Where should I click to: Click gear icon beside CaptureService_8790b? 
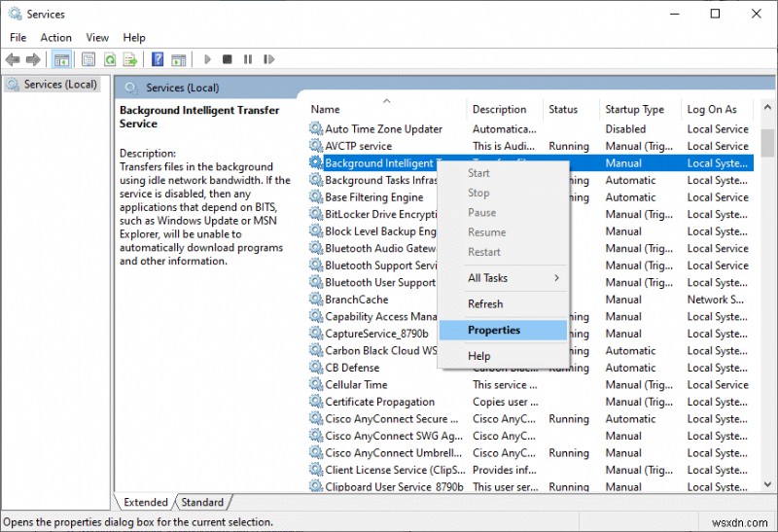pos(316,333)
